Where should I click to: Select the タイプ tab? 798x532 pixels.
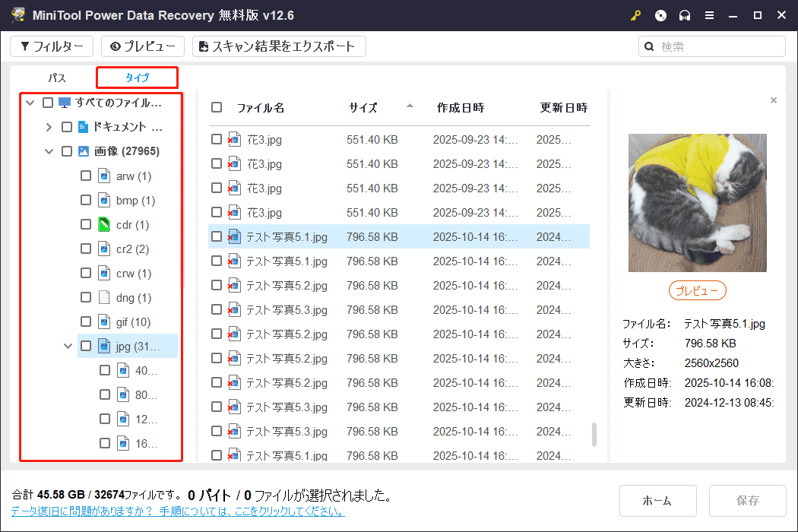pyautogui.click(x=136, y=77)
